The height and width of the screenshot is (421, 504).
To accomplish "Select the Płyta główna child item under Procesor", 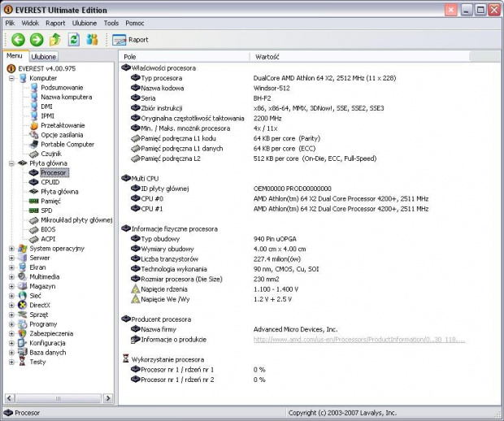I will (59, 192).
